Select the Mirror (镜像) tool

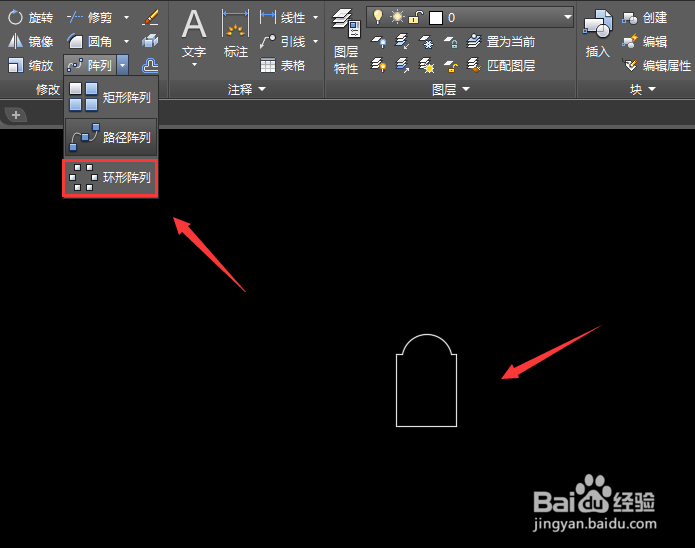[x=31, y=42]
